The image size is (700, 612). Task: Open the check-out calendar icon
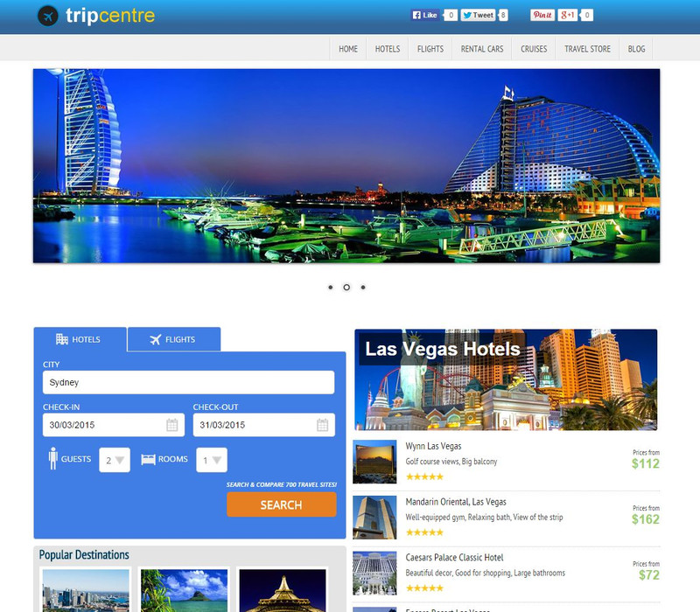tap(322, 425)
